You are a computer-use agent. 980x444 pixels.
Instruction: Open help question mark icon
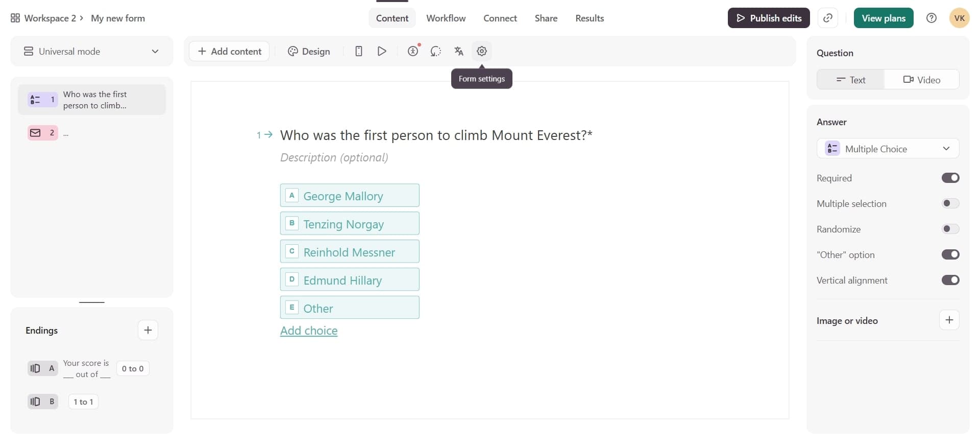[x=932, y=18]
